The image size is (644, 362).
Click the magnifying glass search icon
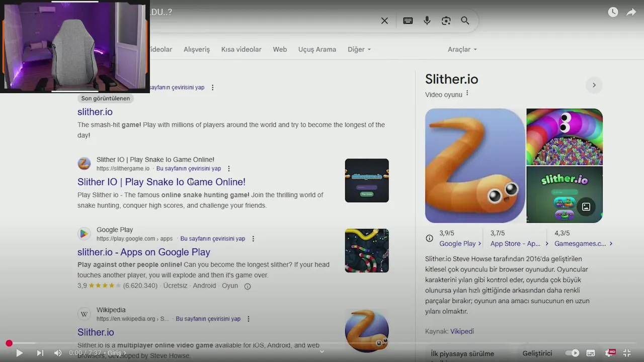coord(465,21)
